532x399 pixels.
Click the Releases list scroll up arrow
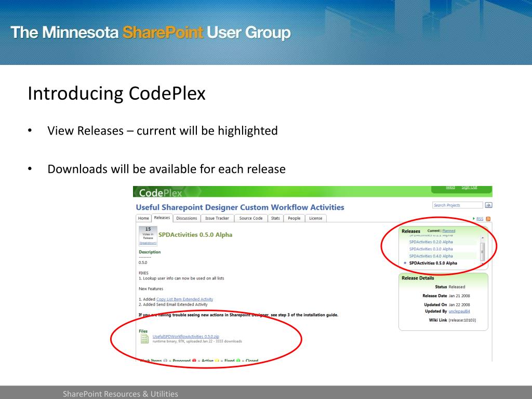pos(483,238)
